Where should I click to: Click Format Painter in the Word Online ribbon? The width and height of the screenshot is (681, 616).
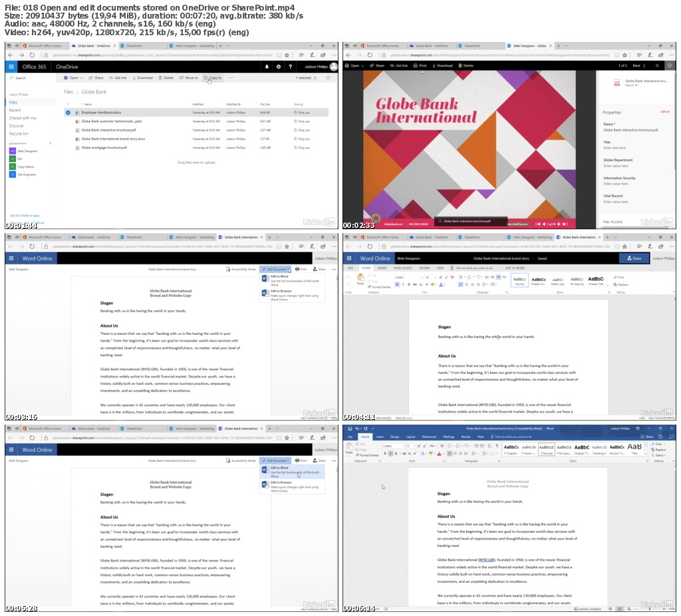[x=378, y=287]
